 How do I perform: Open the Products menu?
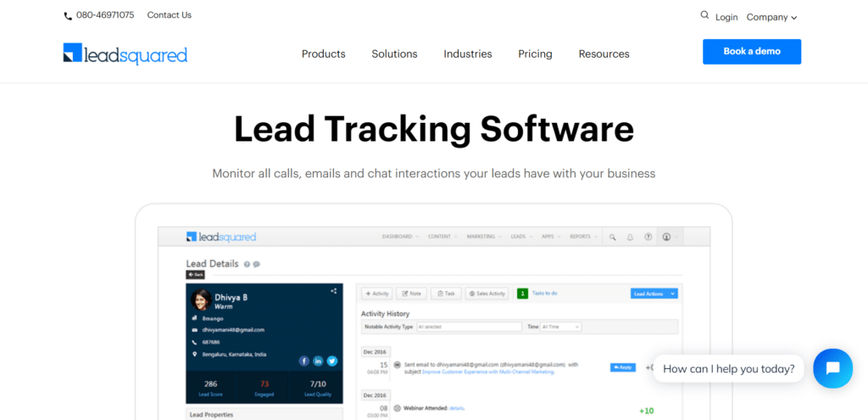[x=323, y=53]
